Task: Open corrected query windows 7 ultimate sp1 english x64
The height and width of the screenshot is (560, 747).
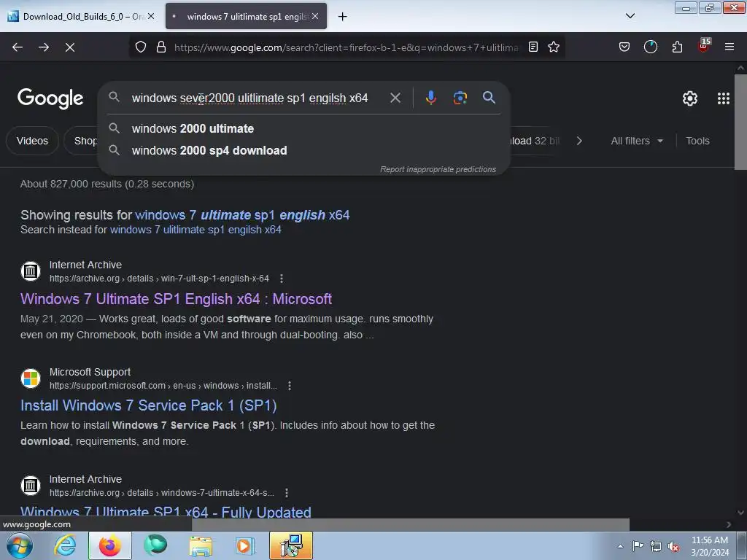Action: tap(242, 215)
